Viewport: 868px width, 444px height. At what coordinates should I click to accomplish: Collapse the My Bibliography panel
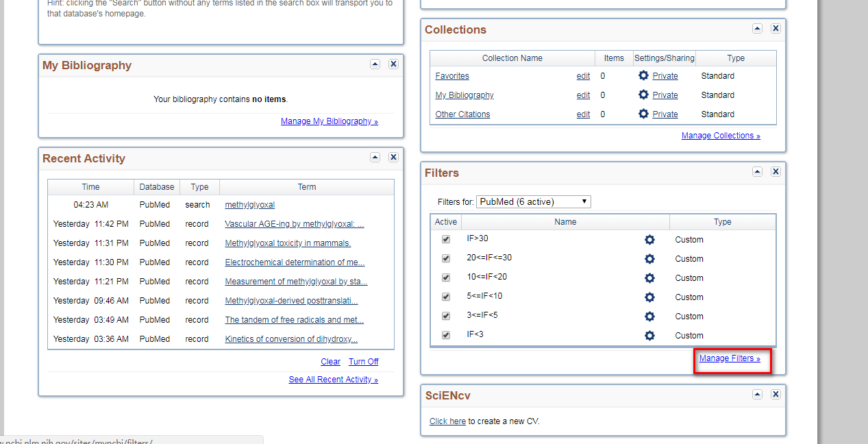(375, 64)
